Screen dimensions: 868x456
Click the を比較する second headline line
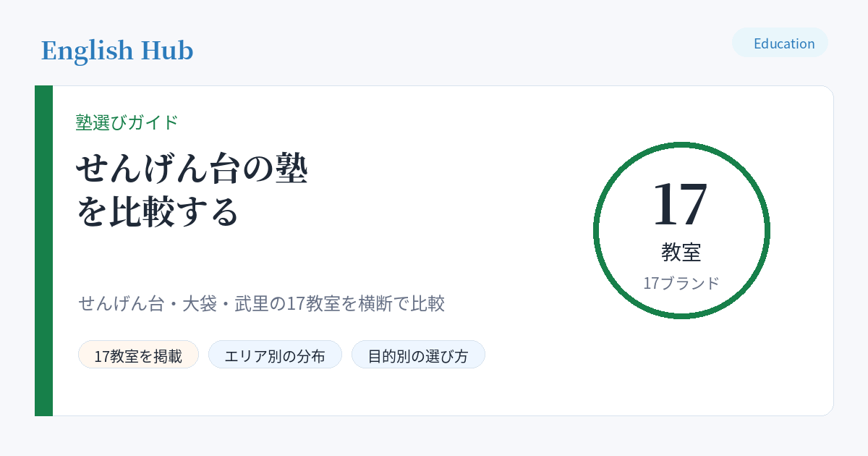pos(158,211)
